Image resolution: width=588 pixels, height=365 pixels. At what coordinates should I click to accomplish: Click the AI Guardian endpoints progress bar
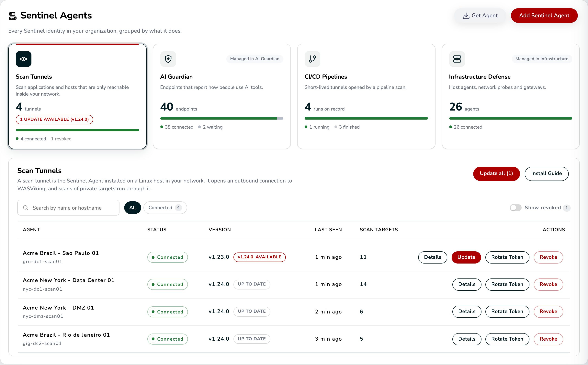(222, 118)
